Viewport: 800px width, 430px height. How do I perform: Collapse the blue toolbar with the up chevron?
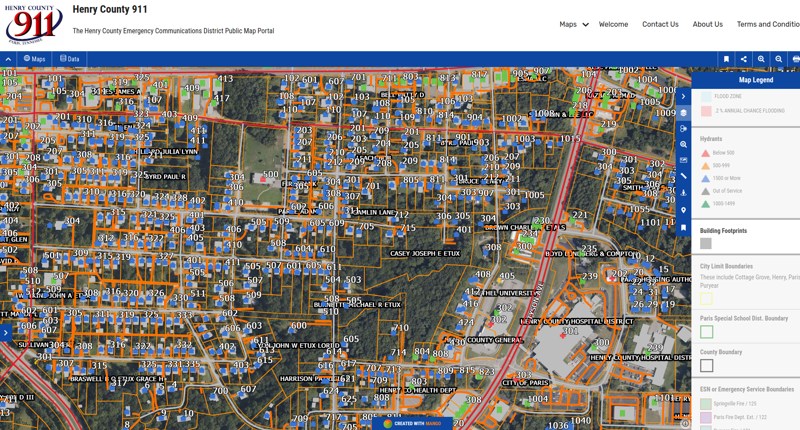tap(8, 59)
